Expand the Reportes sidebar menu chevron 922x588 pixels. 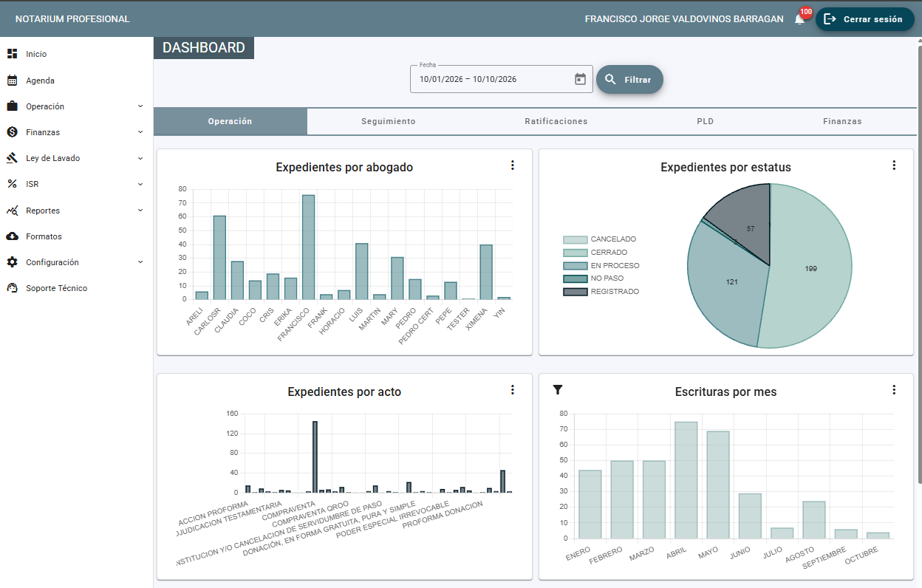(x=140, y=211)
